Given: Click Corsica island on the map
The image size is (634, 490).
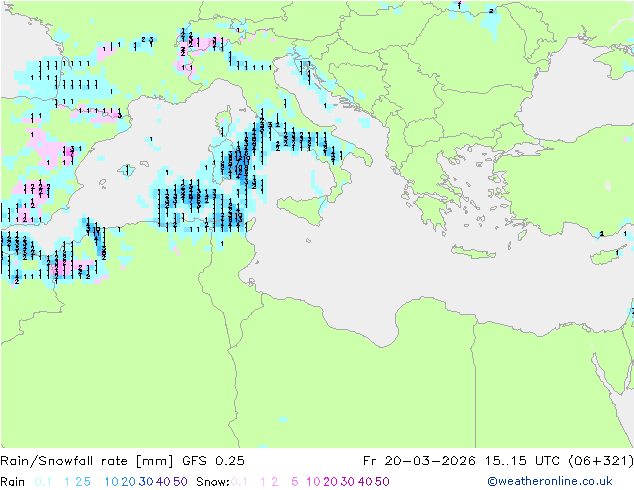Looking at the screenshot, I should [x=226, y=120].
